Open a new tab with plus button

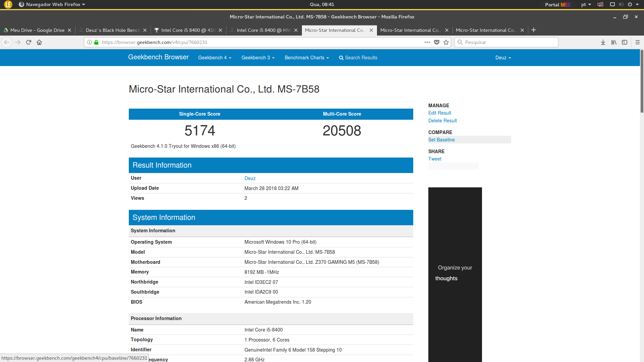click(x=534, y=30)
